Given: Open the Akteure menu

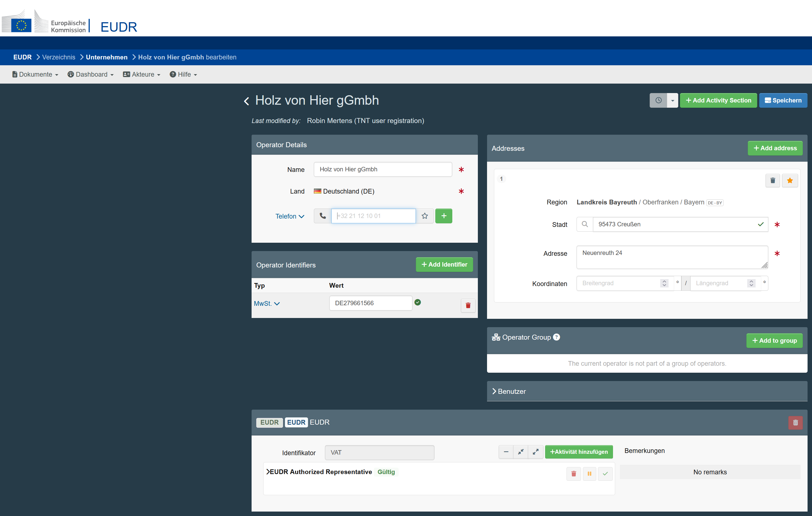Looking at the screenshot, I should (x=141, y=74).
